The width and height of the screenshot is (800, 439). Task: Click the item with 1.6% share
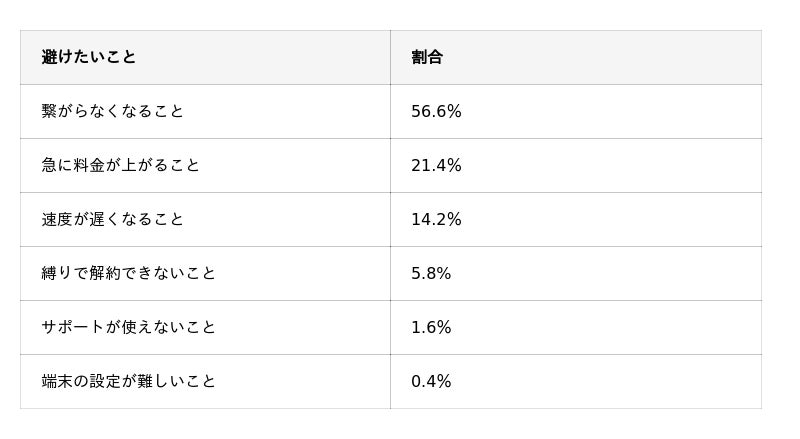(x=129, y=327)
